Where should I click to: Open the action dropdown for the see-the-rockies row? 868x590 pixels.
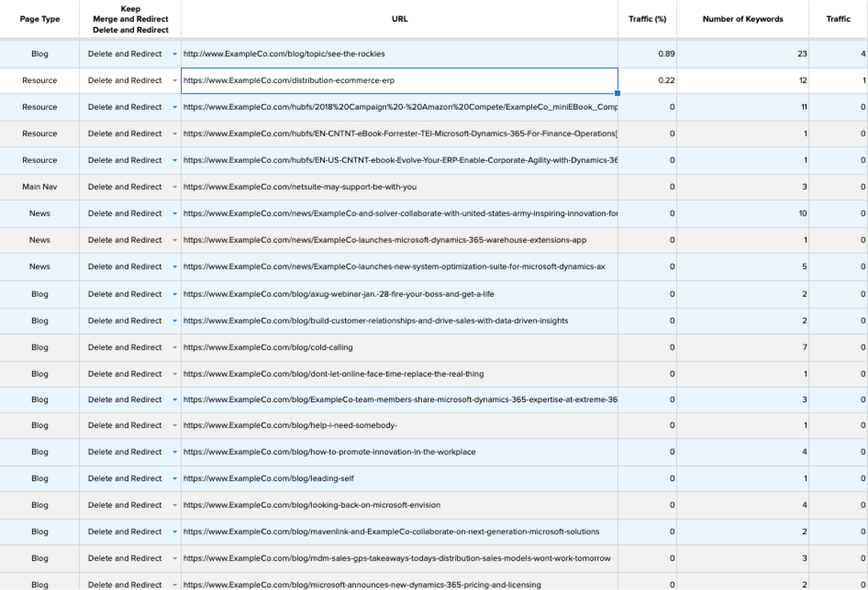point(175,54)
